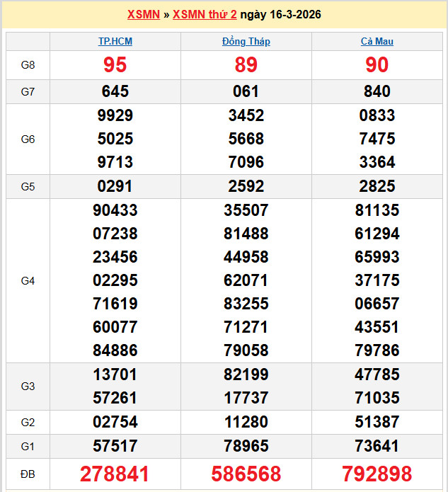Select red G8 number 95 for TP.HCM

click(115, 65)
